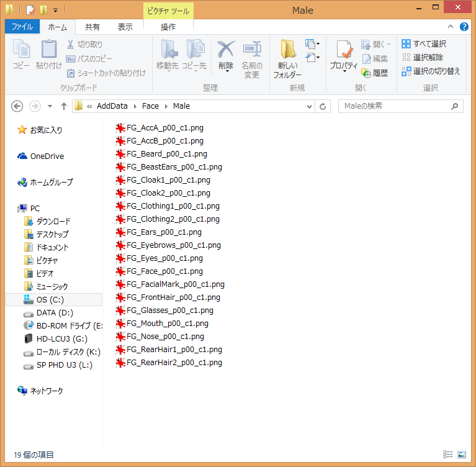Select Downloads (ダウンロード) folder
The height and width of the screenshot is (467, 476).
pyautogui.click(x=47, y=221)
